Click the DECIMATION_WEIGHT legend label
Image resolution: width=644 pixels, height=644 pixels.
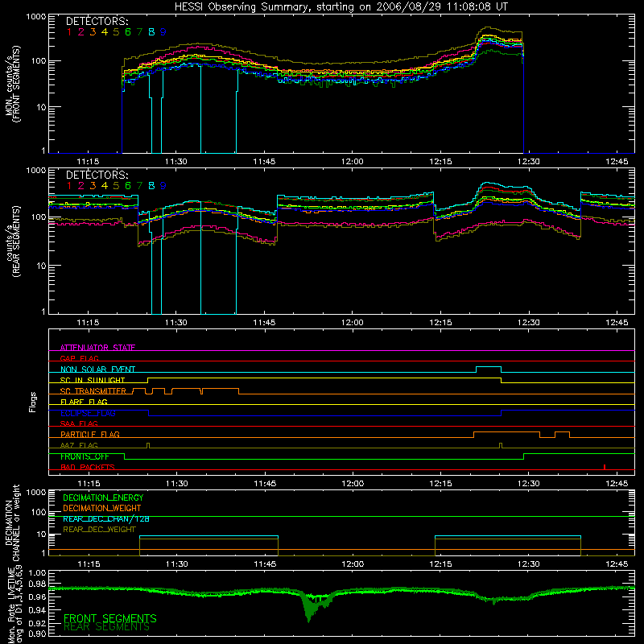(102, 508)
